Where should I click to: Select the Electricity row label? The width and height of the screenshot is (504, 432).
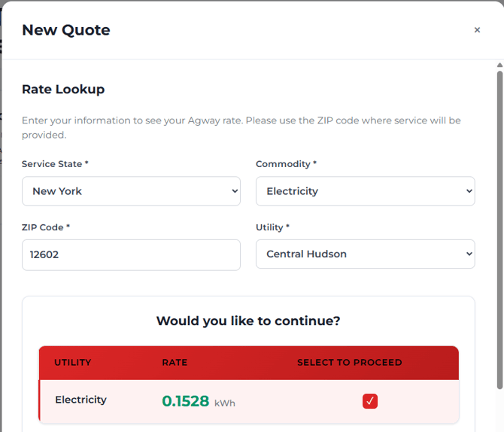(80, 400)
